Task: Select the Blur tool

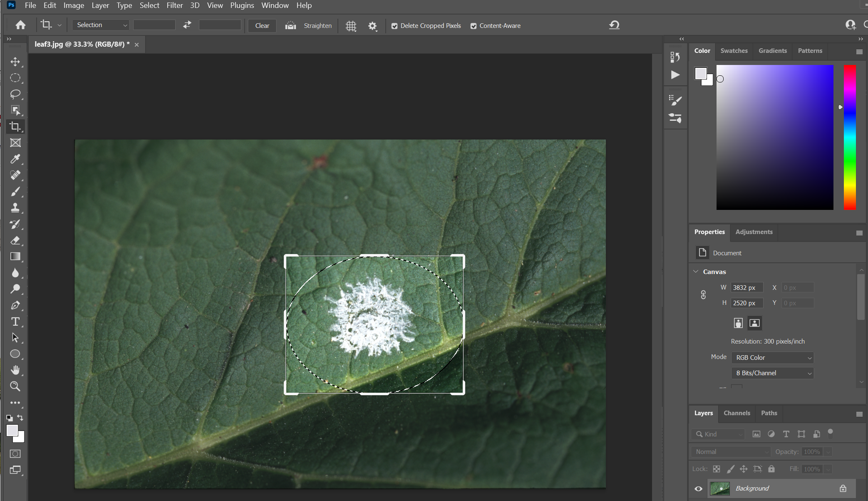Action: 15,273
